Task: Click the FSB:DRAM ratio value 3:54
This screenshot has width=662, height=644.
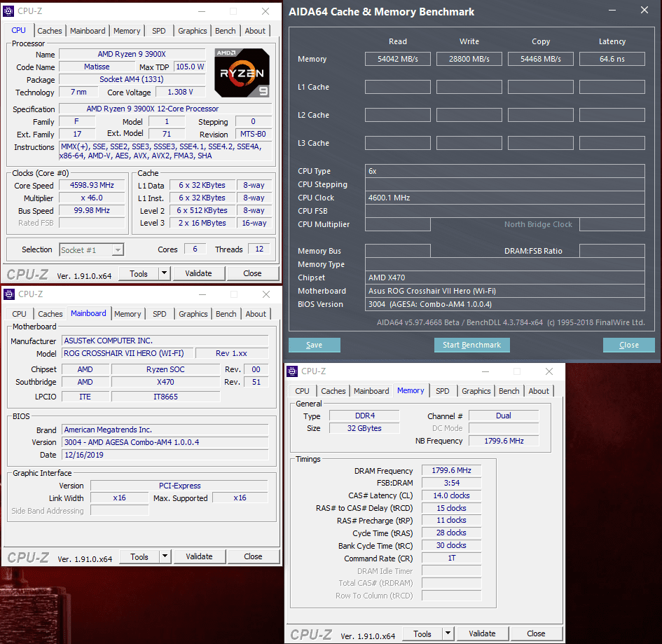Action: 451,483
